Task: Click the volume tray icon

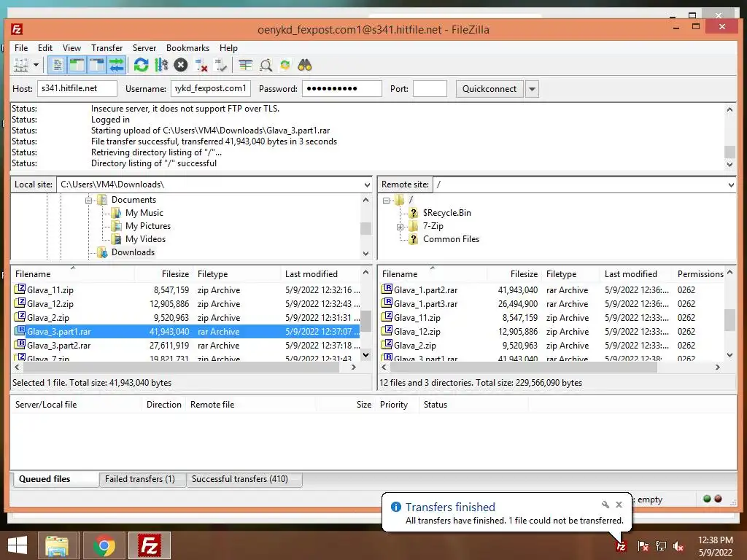Action: click(x=678, y=546)
